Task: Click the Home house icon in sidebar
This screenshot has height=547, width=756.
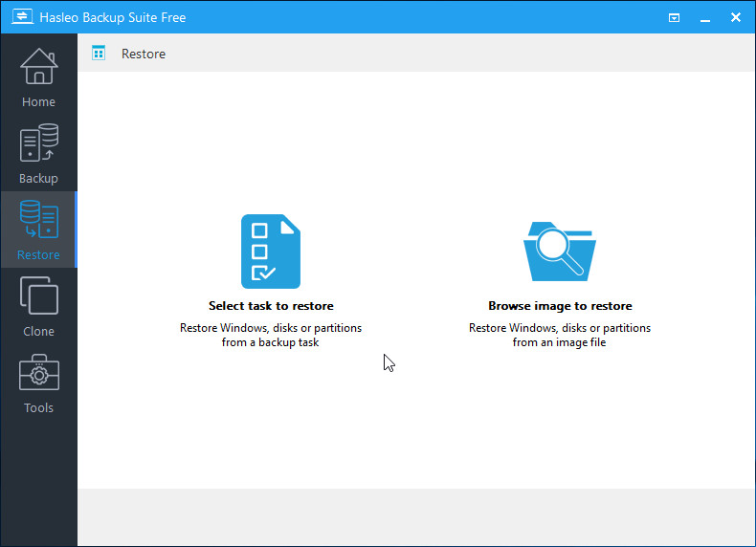Action: [x=38, y=67]
